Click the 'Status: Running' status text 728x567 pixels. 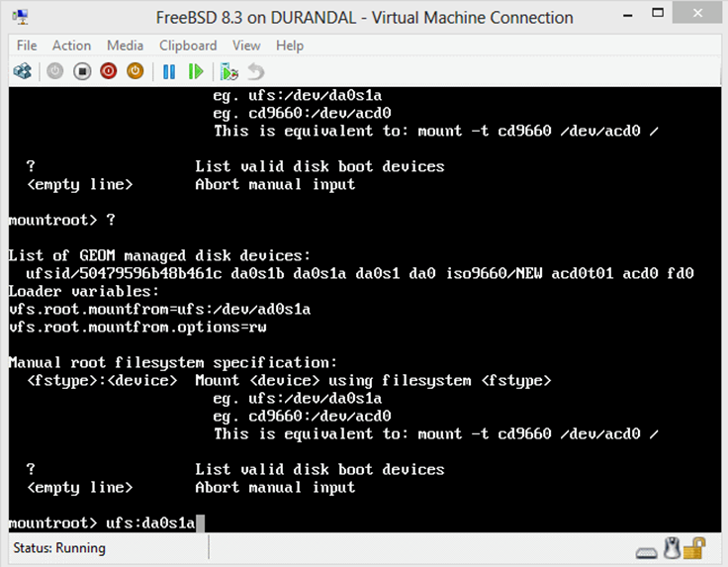tap(59, 548)
